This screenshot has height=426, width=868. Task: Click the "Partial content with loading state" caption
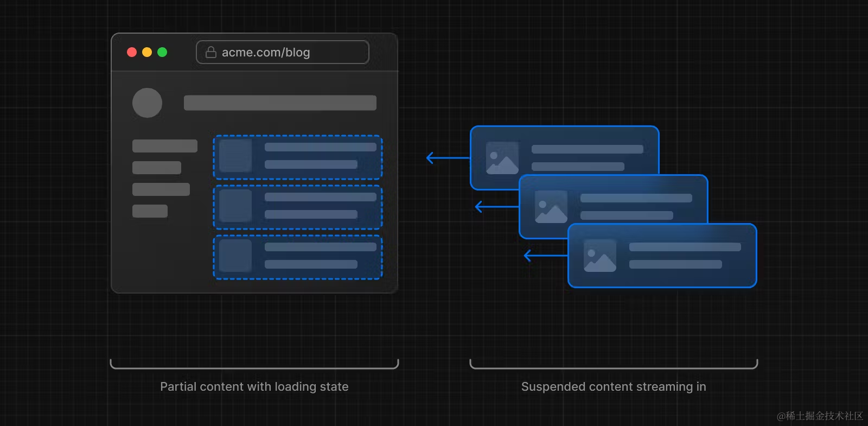pos(254,387)
